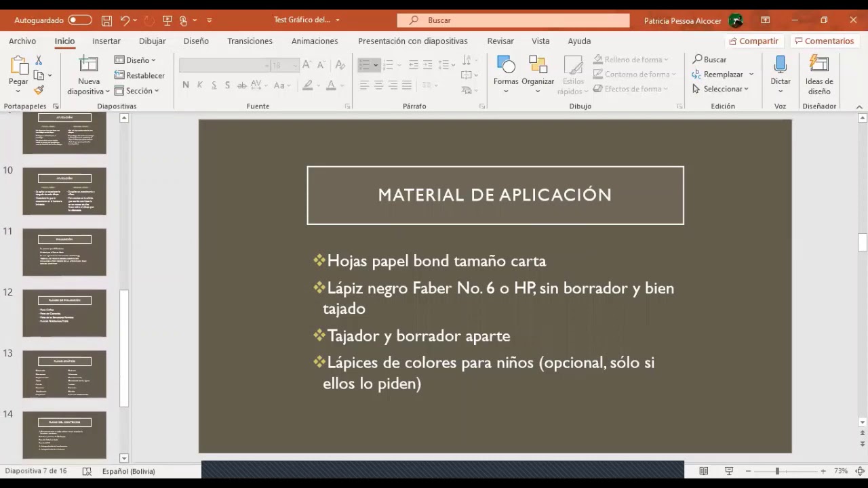This screenshot has width=868, height=488.
Task: Open the Seleccionar dropdown
Action: (720, 89)
